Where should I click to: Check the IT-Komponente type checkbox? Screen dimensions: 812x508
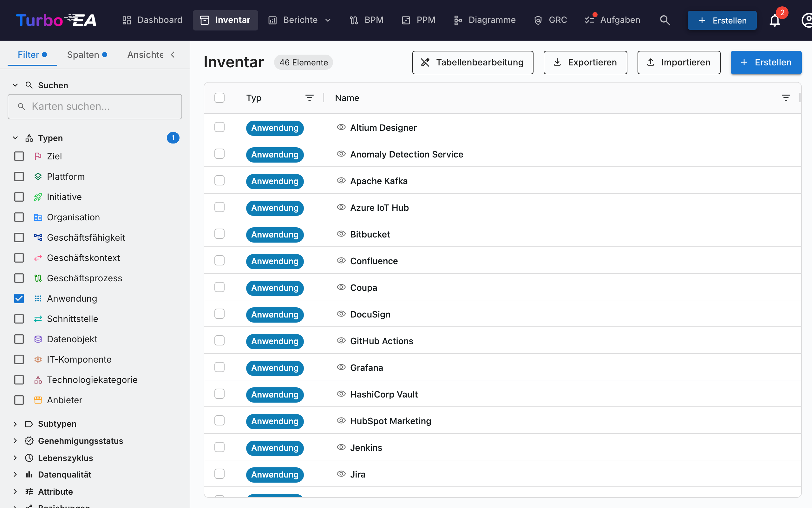[x=19, y=359]
